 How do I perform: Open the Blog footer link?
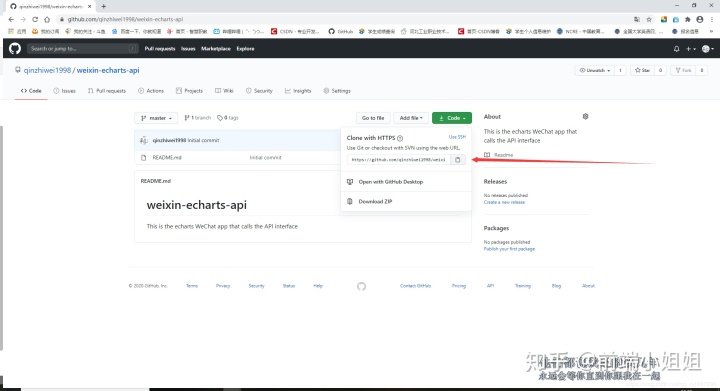coord(557,286)
